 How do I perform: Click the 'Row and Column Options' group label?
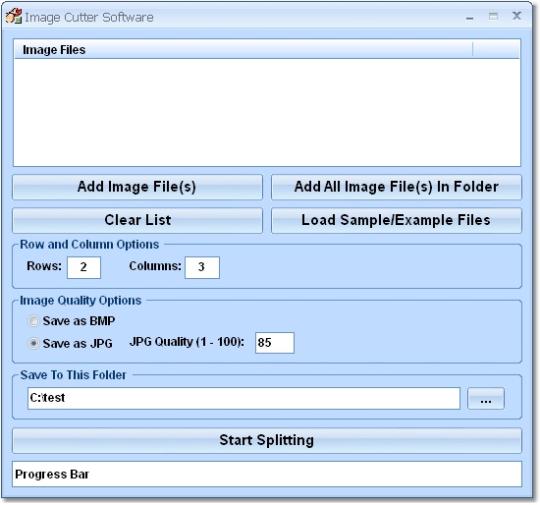tap(90, 245)
